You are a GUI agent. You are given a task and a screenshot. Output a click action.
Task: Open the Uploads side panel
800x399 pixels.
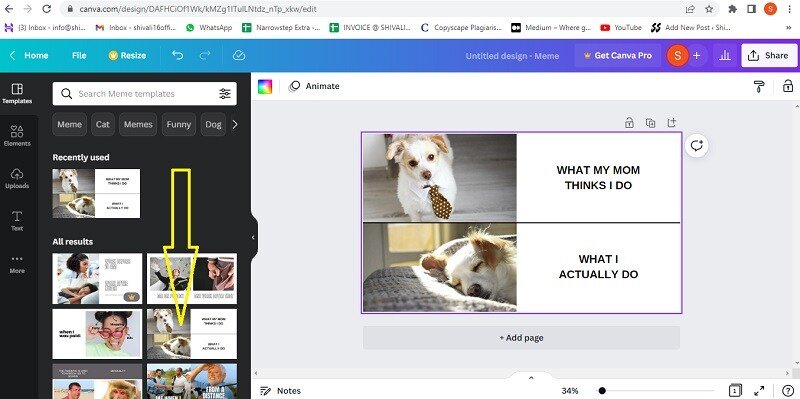pyautogui.click(x=17, y=178)
